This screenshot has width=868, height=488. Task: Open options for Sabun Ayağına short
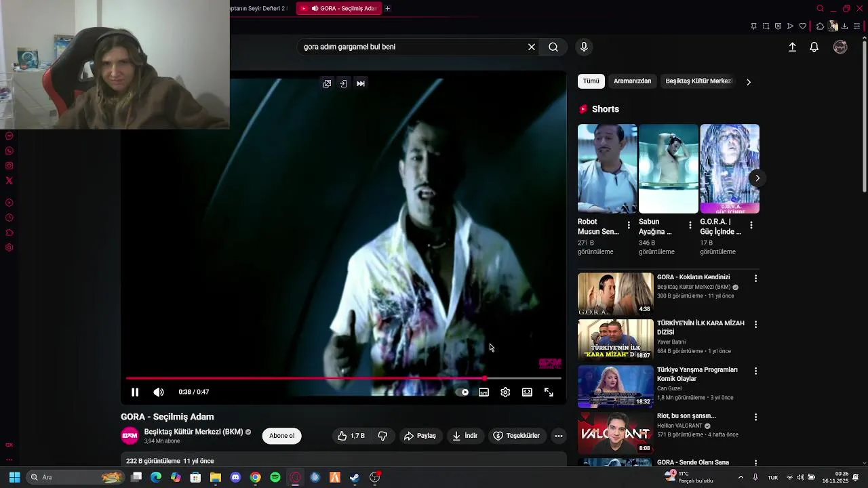click(x=690, y=225)
